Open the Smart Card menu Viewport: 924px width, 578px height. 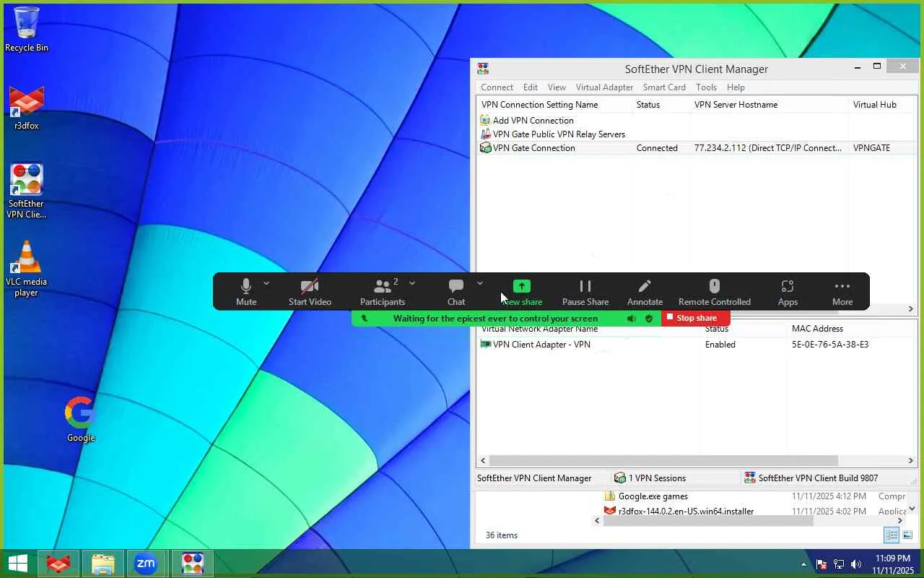coord(664,87)
